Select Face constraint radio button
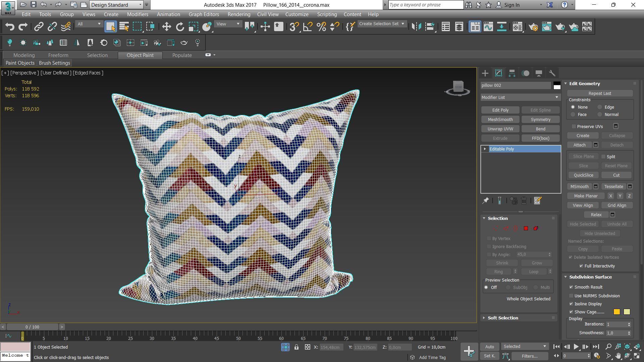This screenshot has height=362, width=644. pyautogui.click(x=573, y=115)
